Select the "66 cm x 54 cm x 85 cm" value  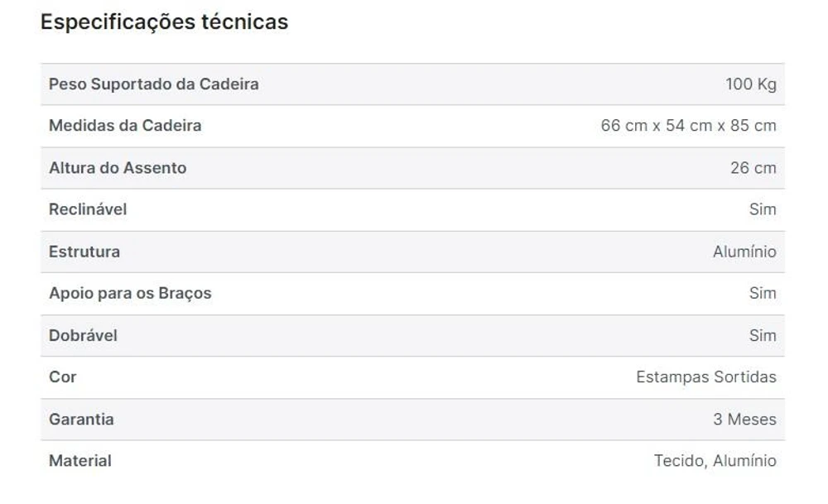tap(688, 126)
